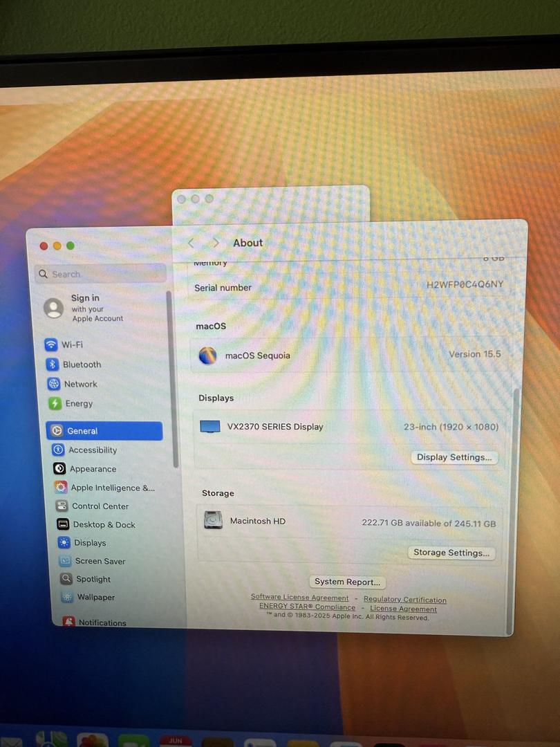Click the sidebar scrollbar
The image size is (560, 747).
pos(173,379)
